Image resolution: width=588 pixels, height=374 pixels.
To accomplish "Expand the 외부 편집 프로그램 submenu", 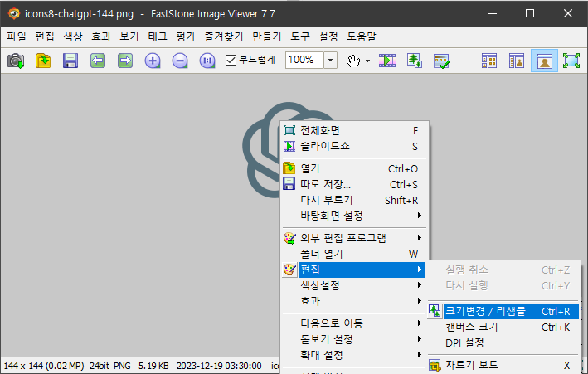I will pos(353,238).
